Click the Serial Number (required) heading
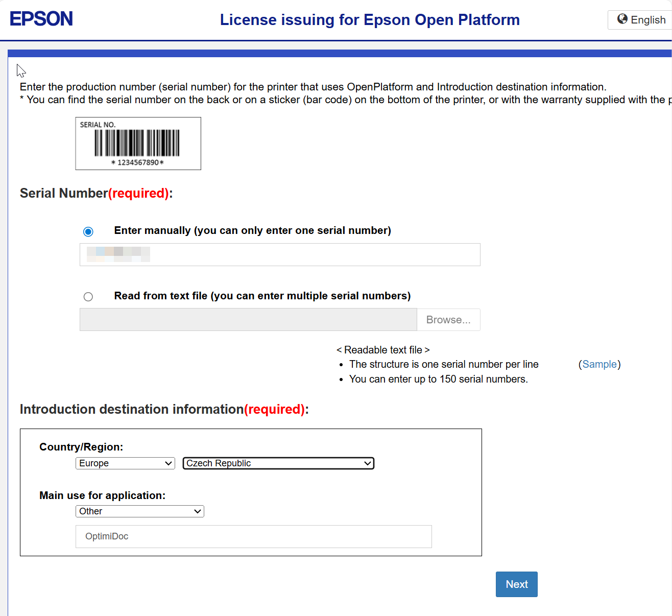 (x=96, y=193)
